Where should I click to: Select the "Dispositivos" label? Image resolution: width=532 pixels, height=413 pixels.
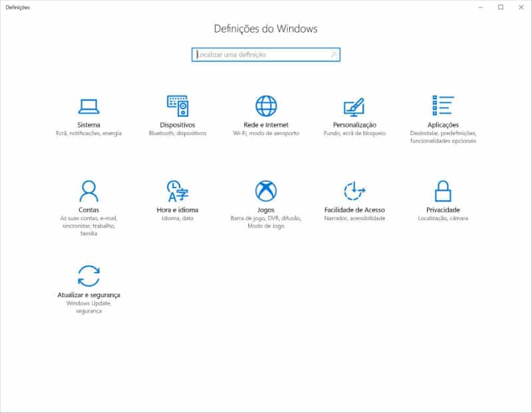[x=178, y=125]
